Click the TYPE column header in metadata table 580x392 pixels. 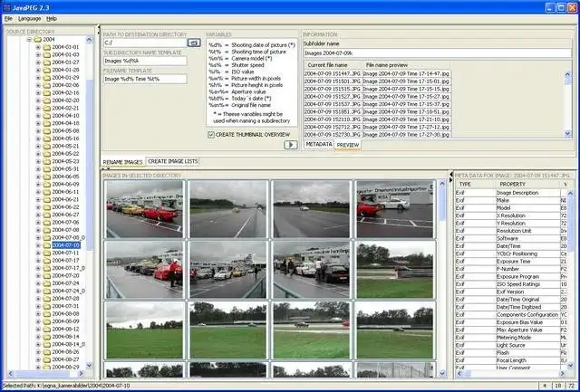pos(475,184)
